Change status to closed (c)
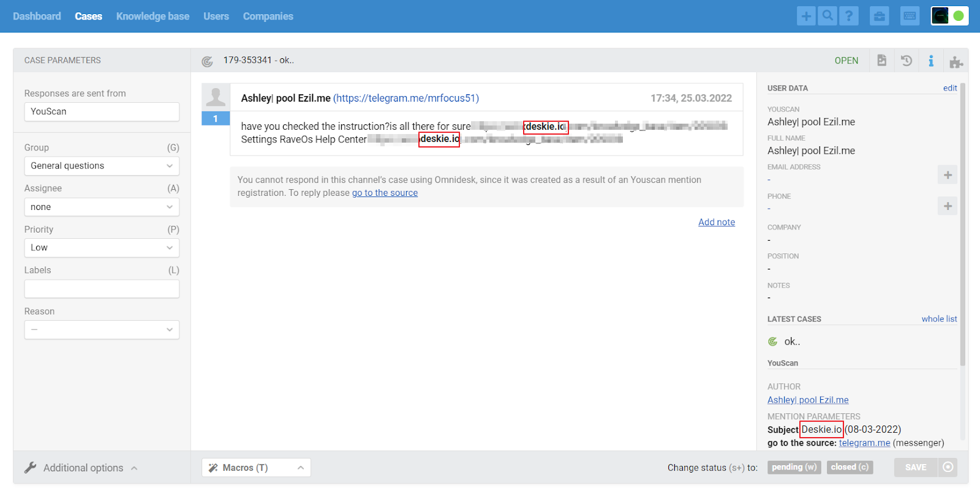 coord(850,467)
